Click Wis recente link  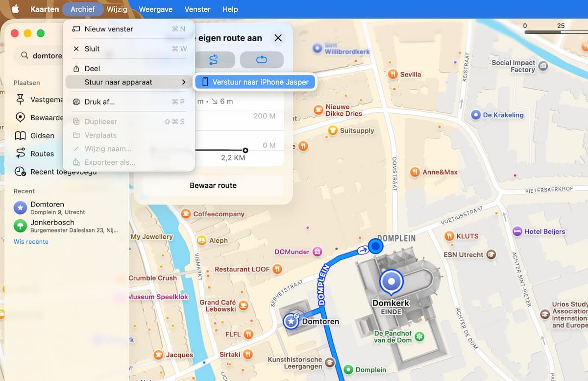31,242
